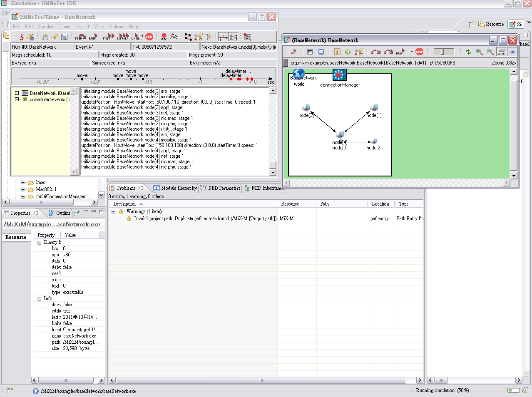Click the save floppy icon in Tkenv

click(x=64, y=37)
